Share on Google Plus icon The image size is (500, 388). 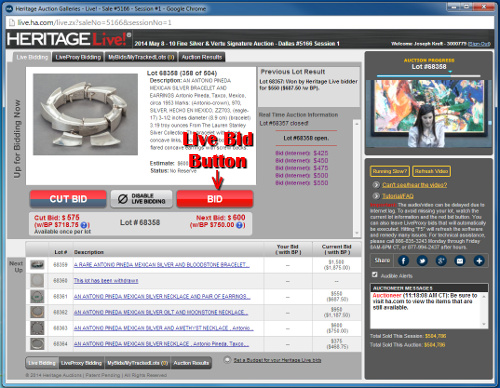click(x=441, y=261)
